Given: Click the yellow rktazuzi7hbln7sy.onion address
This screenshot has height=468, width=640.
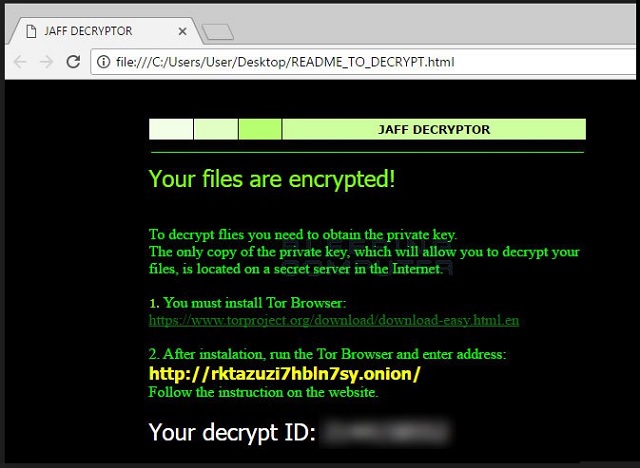Looking at the screenshot, I should pyautogui.click(x=284, y=374).
